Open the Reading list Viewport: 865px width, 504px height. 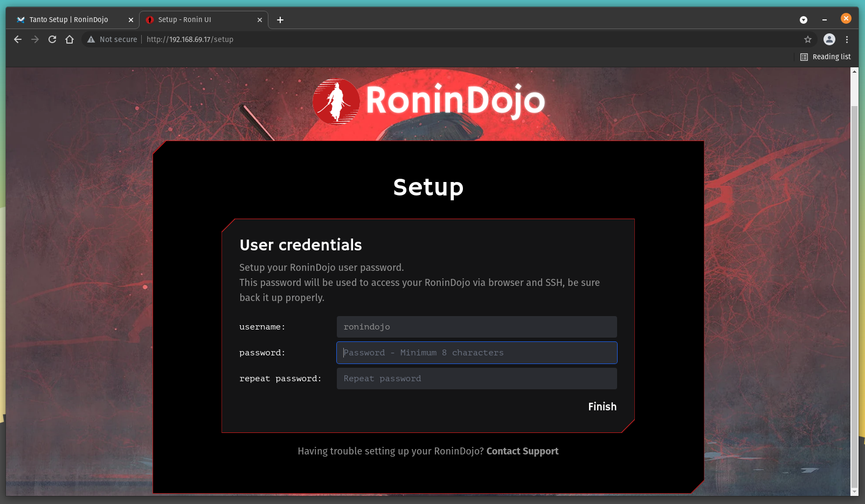(825, 57)
